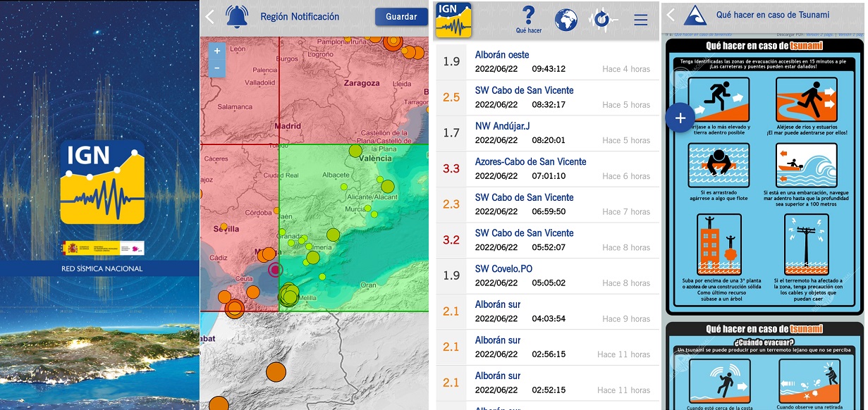Zoom in on the notification map
Image resolution: width=868 pixels, height=410 pixels.
click(x=216, y=51)
